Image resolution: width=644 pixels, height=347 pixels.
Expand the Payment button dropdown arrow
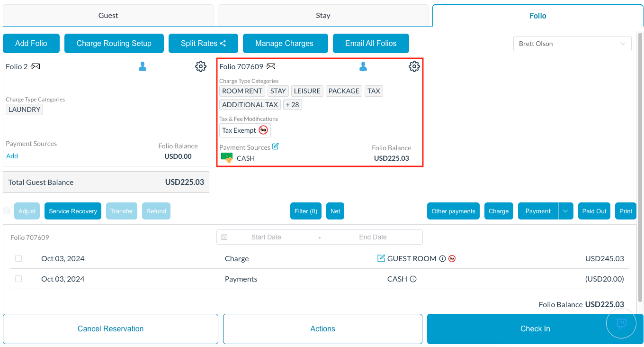click(566, 211)
